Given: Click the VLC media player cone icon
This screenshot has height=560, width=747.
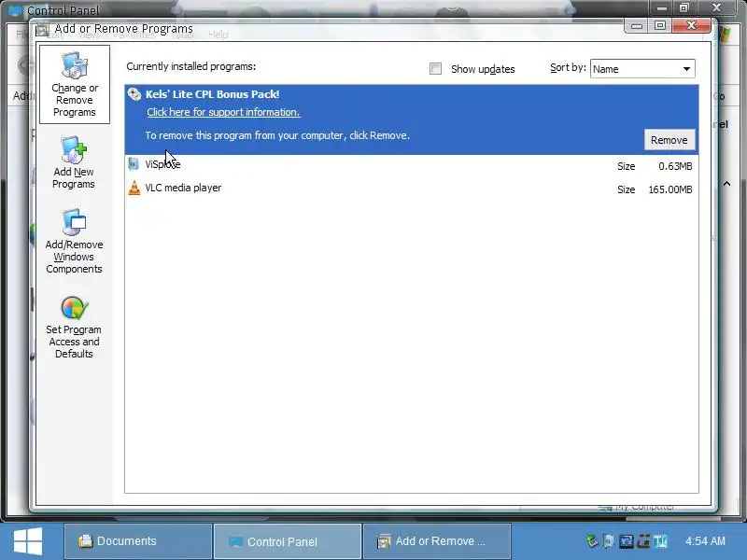Looking at the screenshot, I should click(x=134, y=188).
